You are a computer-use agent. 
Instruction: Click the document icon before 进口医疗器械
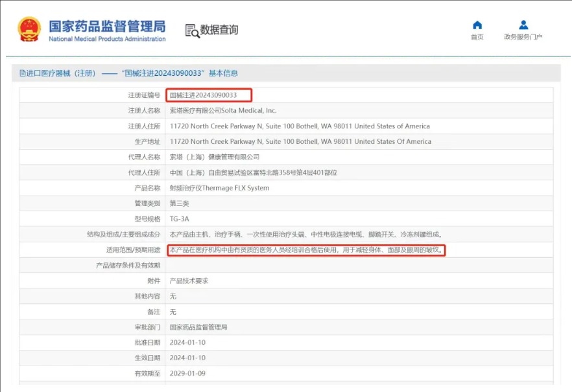[22, 74]
